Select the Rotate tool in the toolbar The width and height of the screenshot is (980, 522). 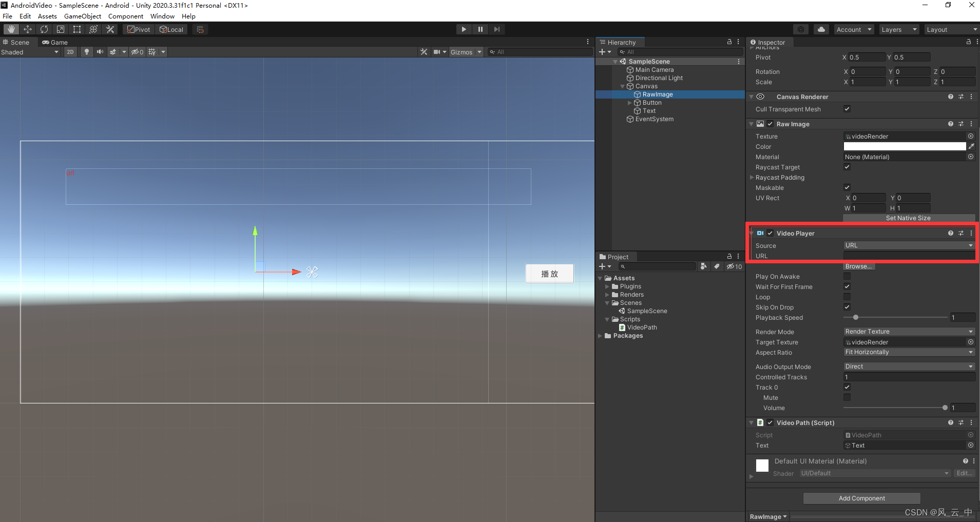[44, 29]
